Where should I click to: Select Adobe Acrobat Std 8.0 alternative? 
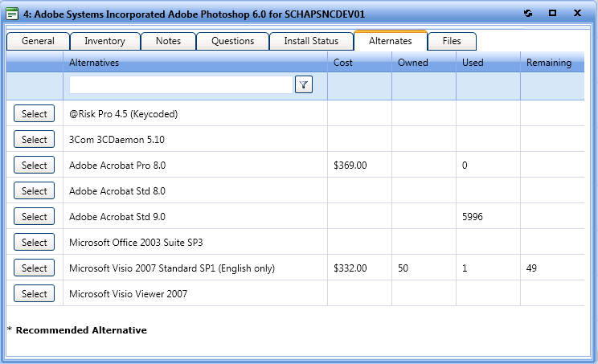pyautogui.click(x=35, y=190)
